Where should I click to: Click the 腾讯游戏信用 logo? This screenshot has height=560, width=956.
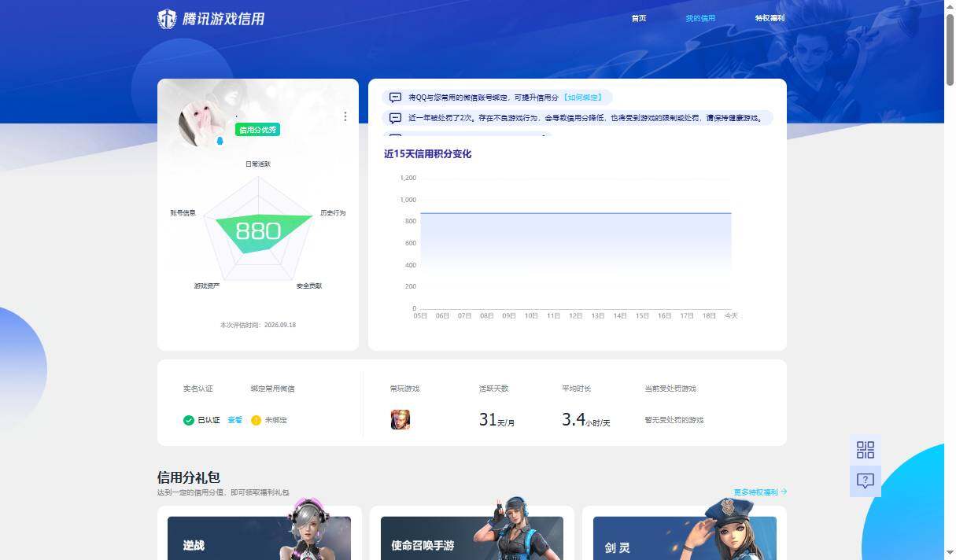pos(211,19)
